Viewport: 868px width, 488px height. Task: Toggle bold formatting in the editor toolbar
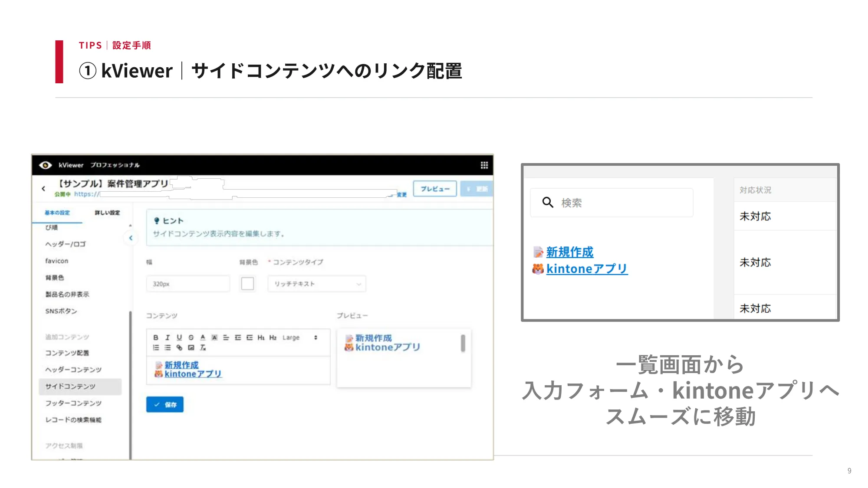point(155,337)
